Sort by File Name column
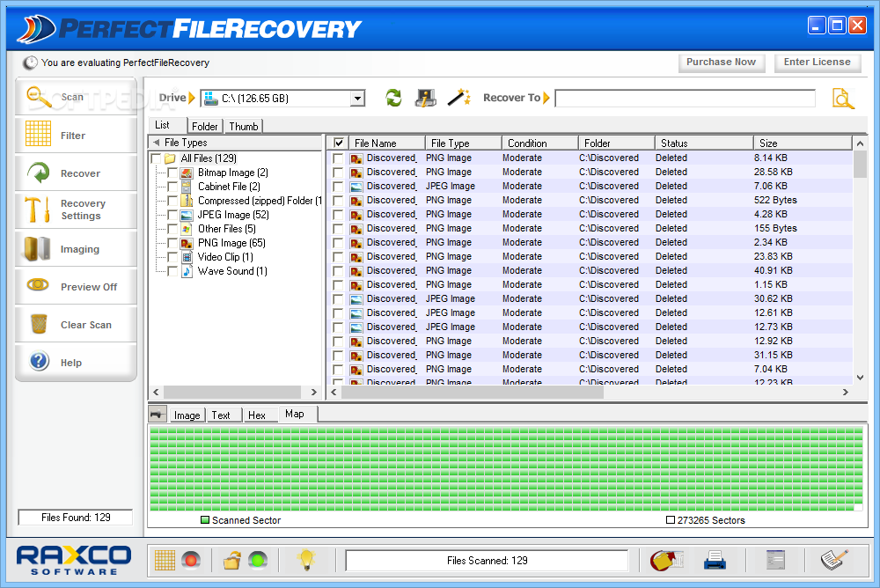The height and width of the screenshot is (588, 880). tap(386, 143)
